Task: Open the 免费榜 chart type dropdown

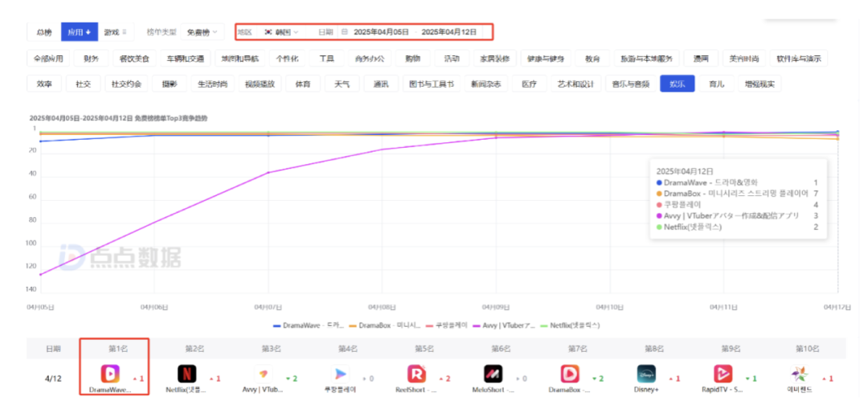Action: tap(201, 32)
